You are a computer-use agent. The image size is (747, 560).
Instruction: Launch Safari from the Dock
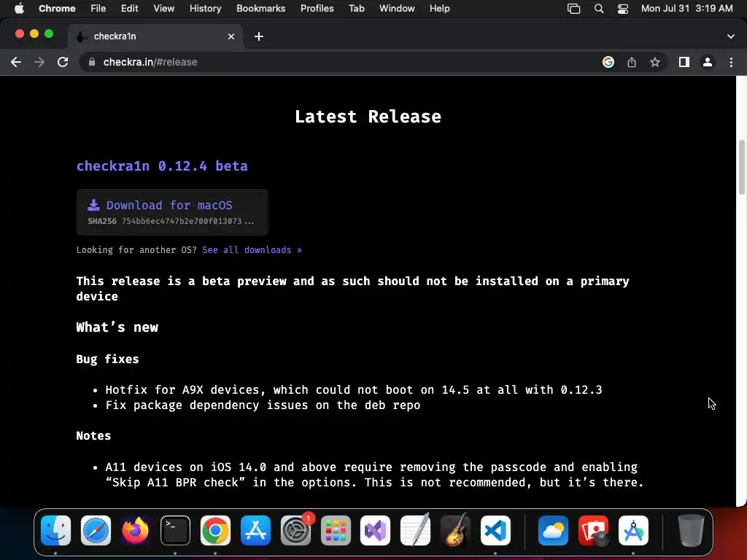click(x=96, y=531)
